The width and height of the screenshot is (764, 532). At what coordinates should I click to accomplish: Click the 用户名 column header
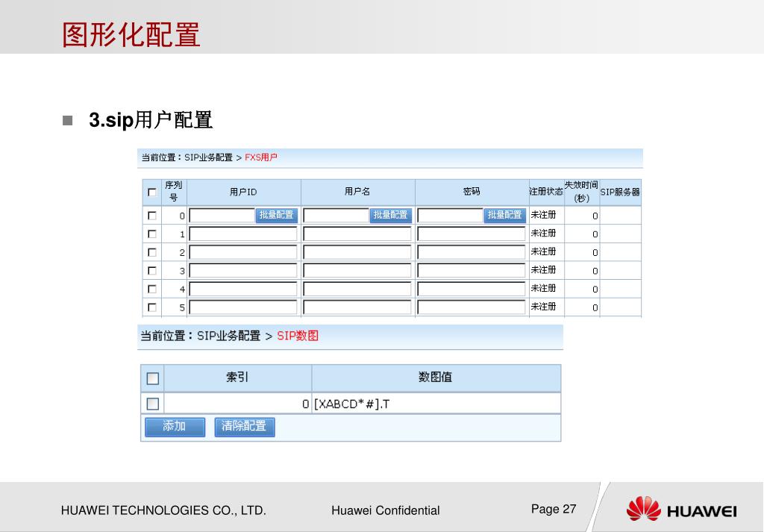(x=357, y=192)
